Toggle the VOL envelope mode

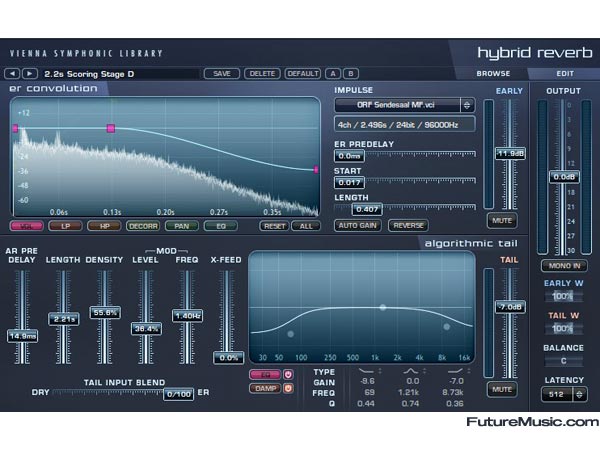[x=27, y=226]
